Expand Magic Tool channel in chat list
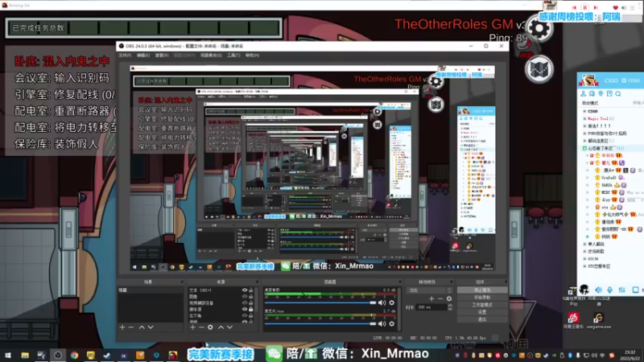The height and width of the screenshot is (362, 644). (x=585, y=118)
